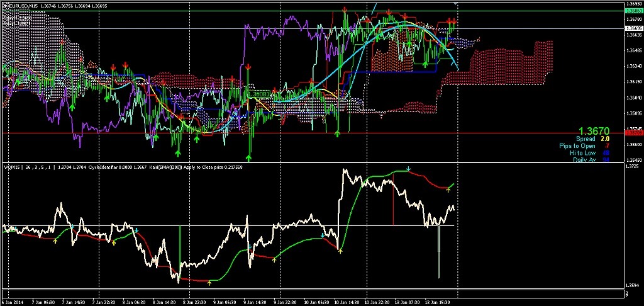Click the VQM15 indicator header label
644x306 pixels.
pyautogui.click(x=11, y=167)
